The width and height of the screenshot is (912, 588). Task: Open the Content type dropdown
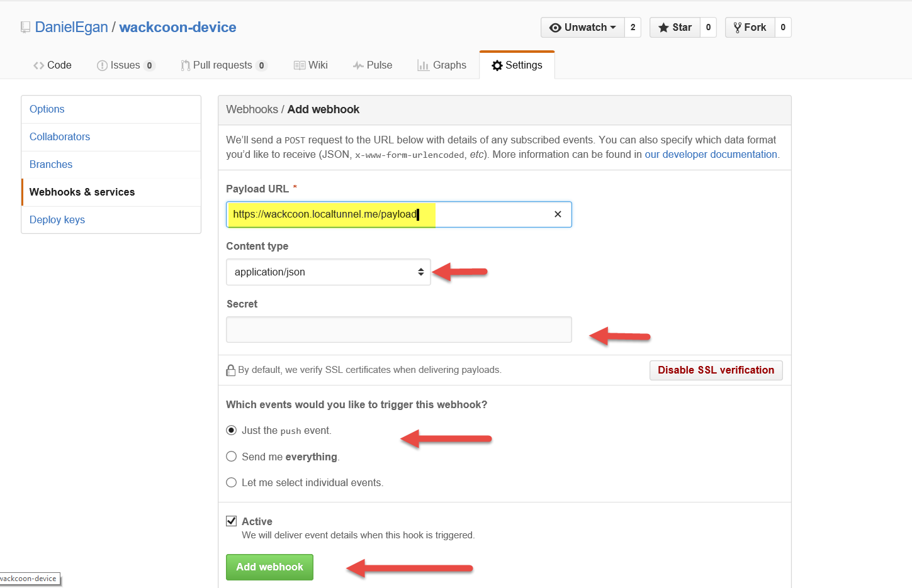[328, 272]
